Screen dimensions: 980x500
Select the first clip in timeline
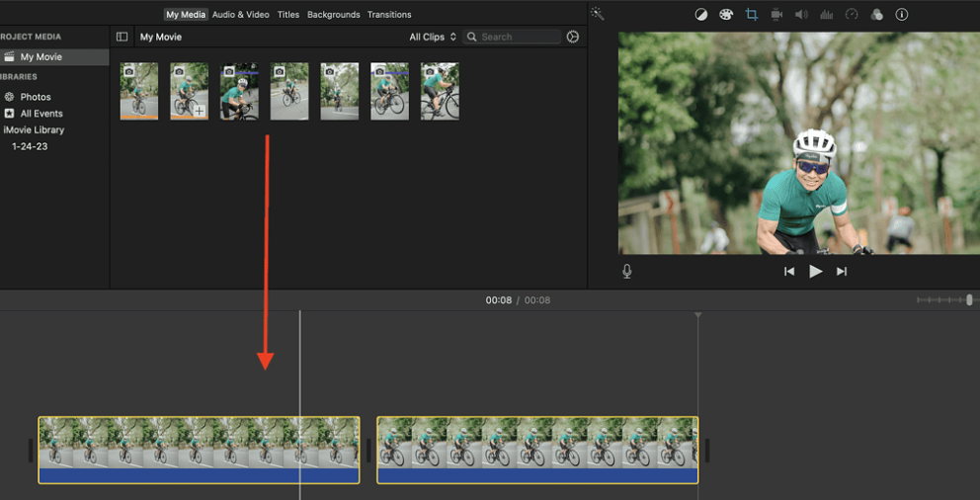[199, 450]
